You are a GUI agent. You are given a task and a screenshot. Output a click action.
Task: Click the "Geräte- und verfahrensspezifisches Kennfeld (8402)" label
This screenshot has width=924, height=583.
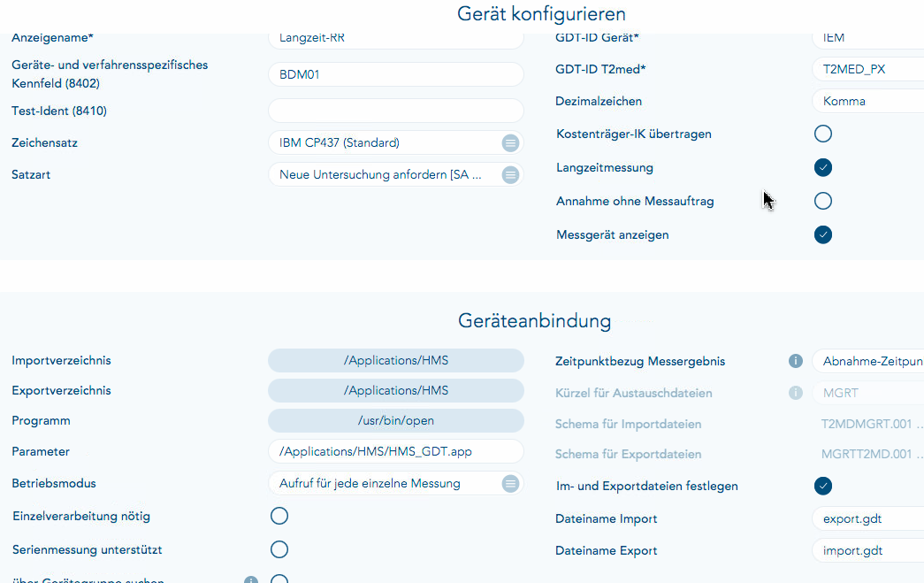(110, 73)
